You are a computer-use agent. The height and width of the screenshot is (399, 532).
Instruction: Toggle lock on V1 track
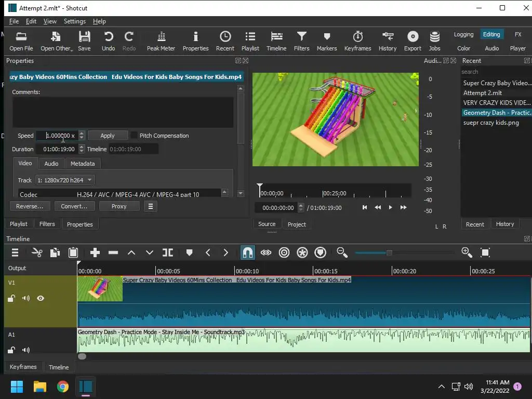(11, 298)
